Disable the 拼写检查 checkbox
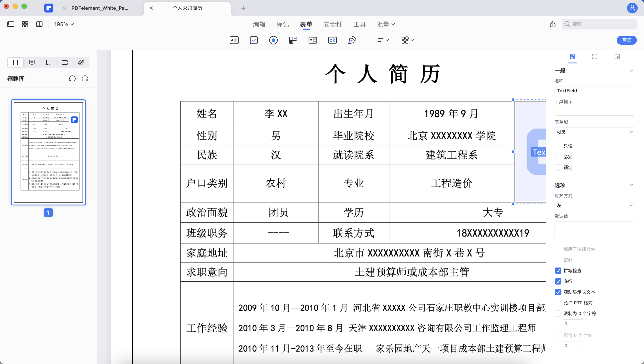 [x=558, y=270]
